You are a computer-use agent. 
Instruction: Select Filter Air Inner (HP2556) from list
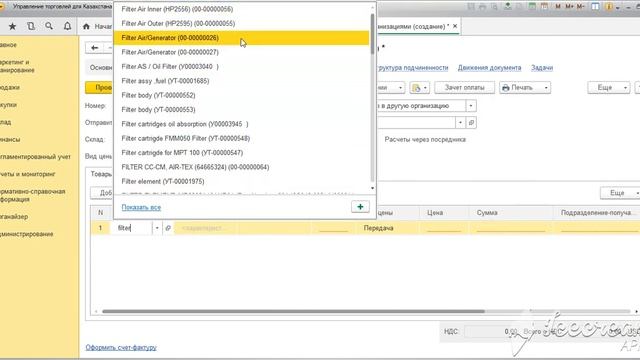242,9
